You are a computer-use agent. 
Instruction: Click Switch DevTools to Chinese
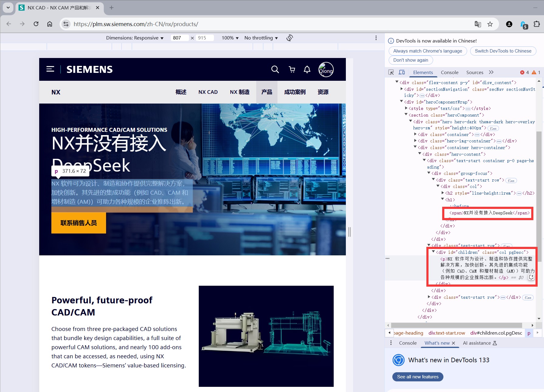(x=503, y=51)
